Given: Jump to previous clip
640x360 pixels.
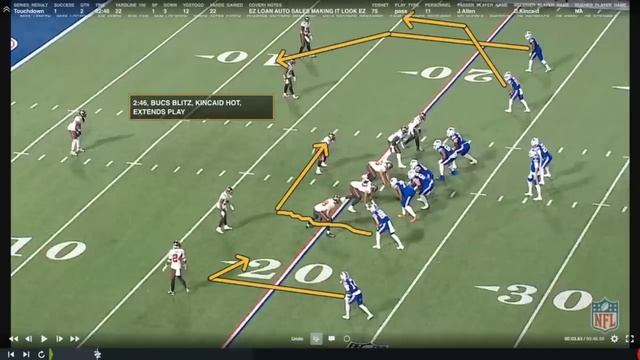Looking at the screenshot, I should [x=11, y=354].
